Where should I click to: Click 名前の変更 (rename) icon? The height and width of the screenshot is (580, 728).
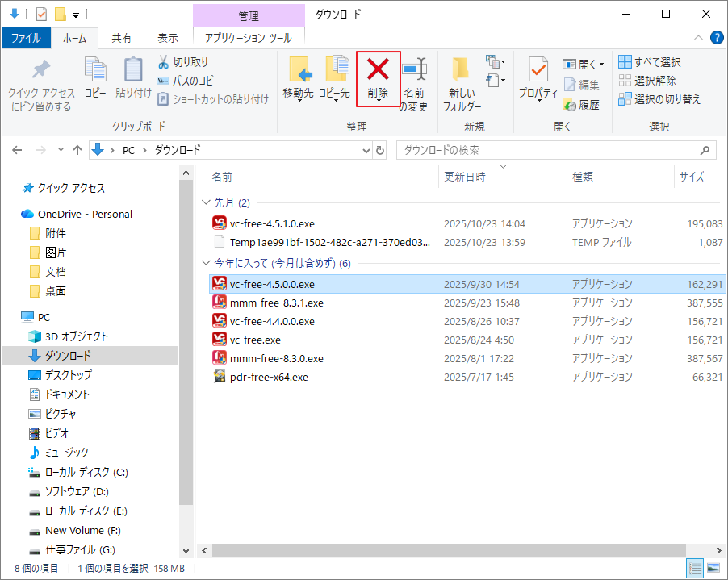click(x=414, y=69)
